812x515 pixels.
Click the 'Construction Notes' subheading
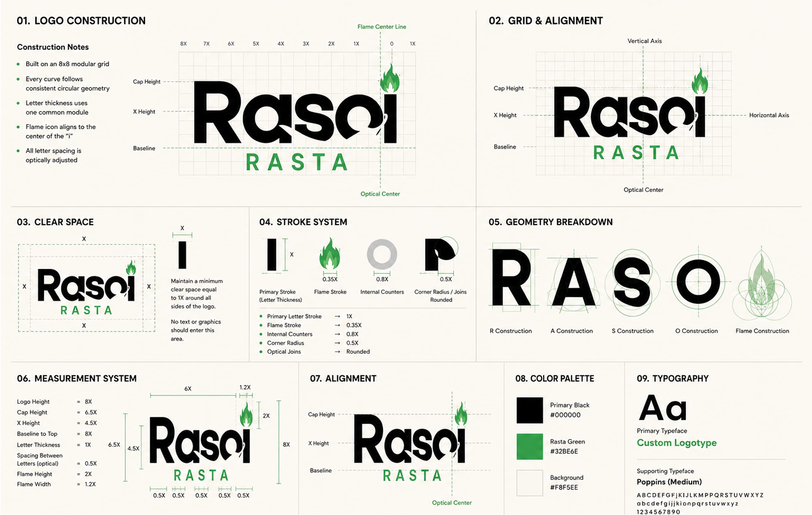coord(53,47)
